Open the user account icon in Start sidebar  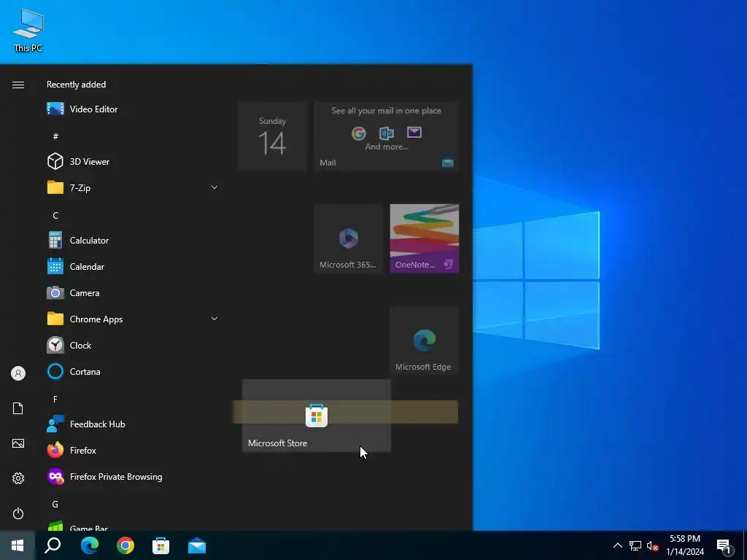click(x=18, y=373)
